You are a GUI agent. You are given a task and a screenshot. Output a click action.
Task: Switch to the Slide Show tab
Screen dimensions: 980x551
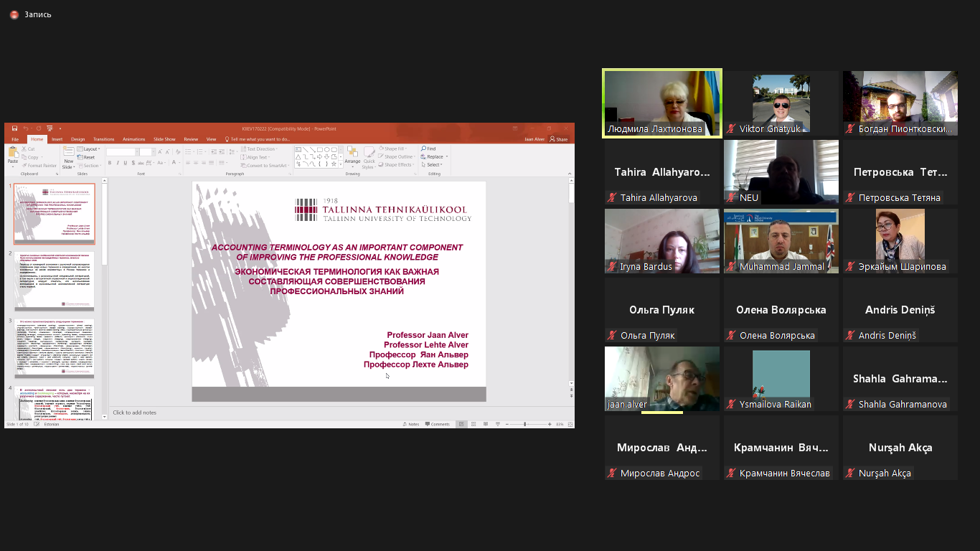click(164, 139)
